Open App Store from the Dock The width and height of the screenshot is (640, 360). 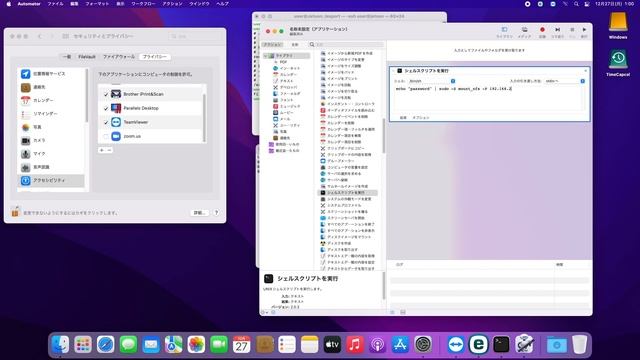(400, 345)
